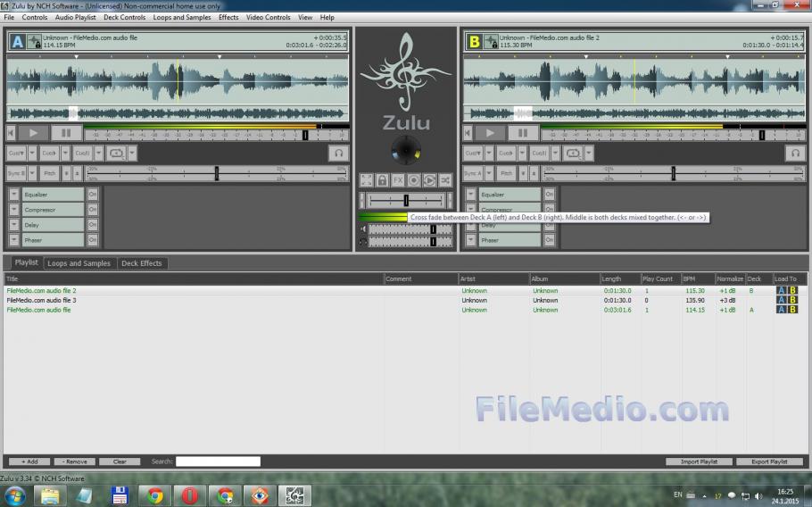Click waveform lock icon next to Deck A letter

pyautogui.click(x=34, y=41)
